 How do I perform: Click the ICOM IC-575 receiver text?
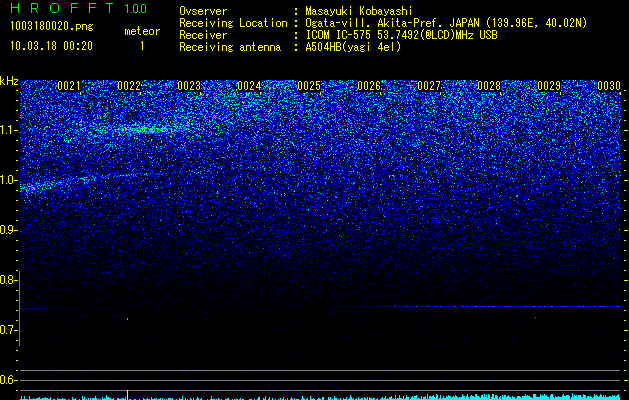[x=401, y=35]
